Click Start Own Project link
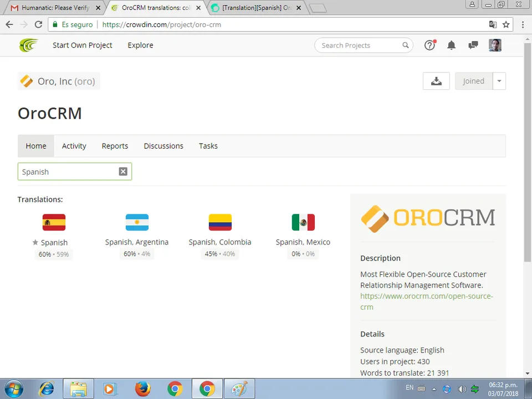 tap(83, 45)
